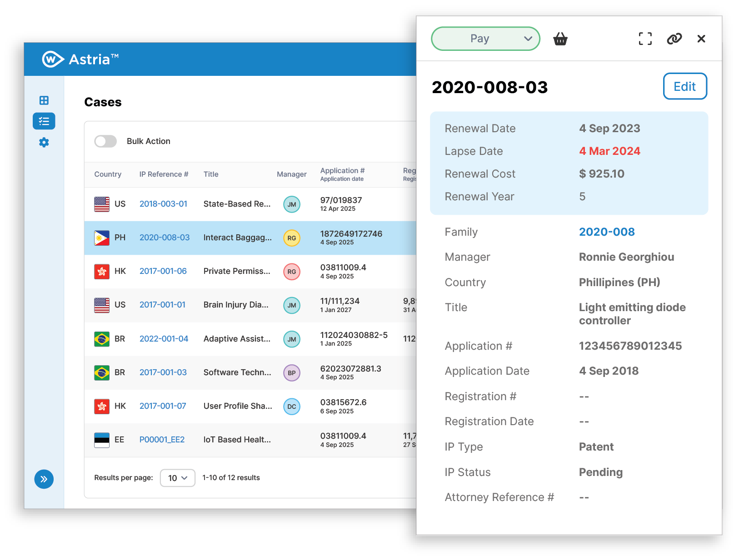Viewport: 739px width, 560px height.
Task: Open case P00001_EE2 link
Action: coord(162,440)
